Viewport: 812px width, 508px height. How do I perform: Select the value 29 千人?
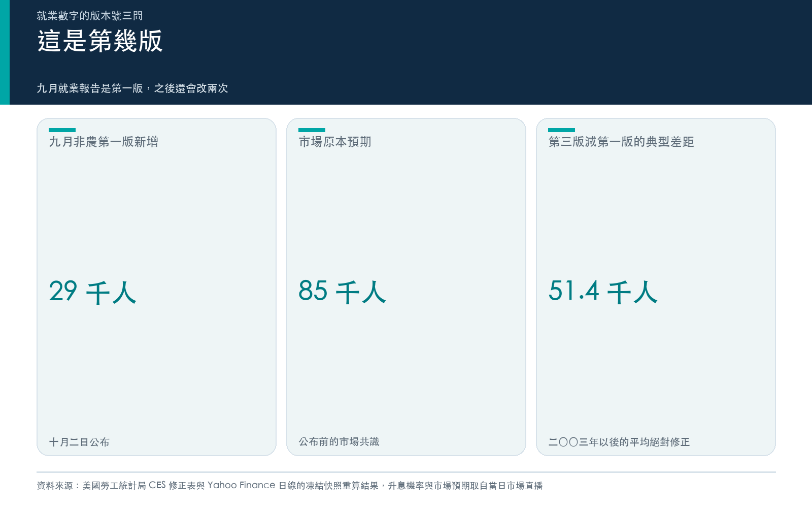coord(93,292)
